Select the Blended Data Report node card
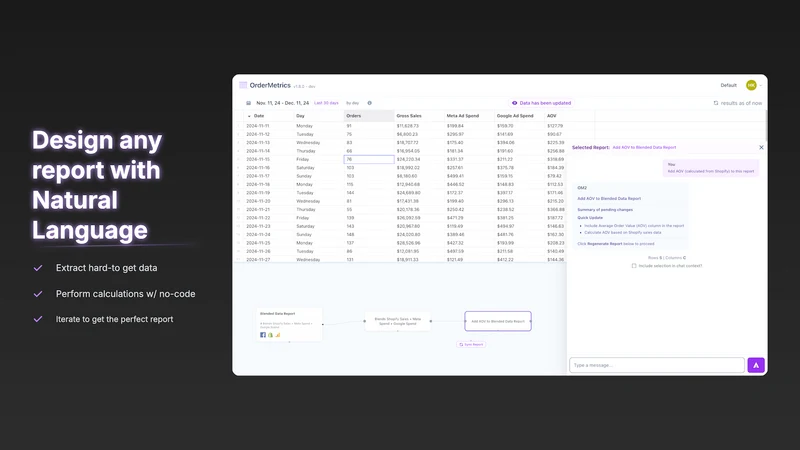This screenshot has height=450, width=800. (x=289, y=324)
